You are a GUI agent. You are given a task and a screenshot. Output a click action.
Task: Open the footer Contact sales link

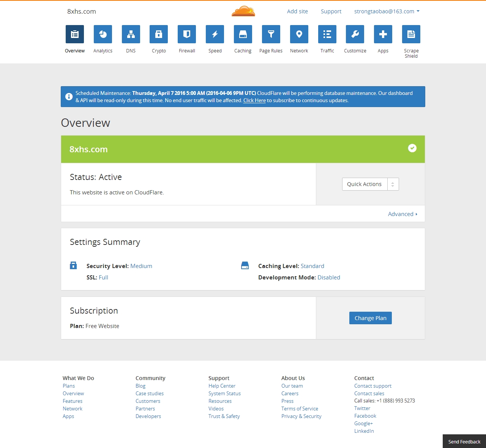(x=369, y=393)
